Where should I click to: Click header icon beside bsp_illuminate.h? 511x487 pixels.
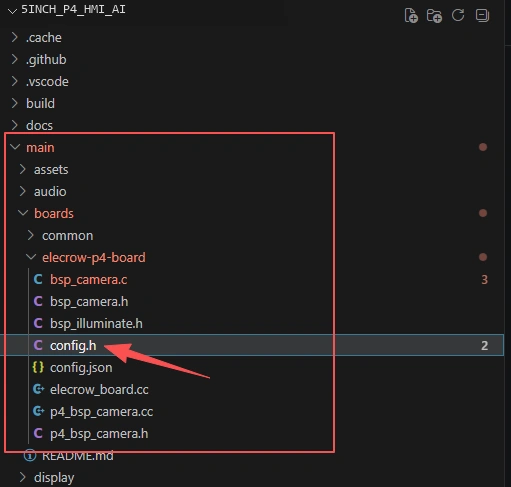[x=38, y=323]
